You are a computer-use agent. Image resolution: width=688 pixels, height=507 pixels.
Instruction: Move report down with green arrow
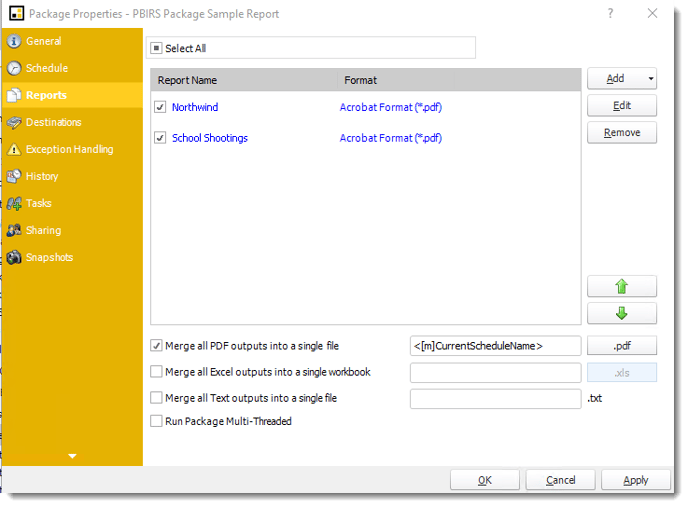click(621, 313)
